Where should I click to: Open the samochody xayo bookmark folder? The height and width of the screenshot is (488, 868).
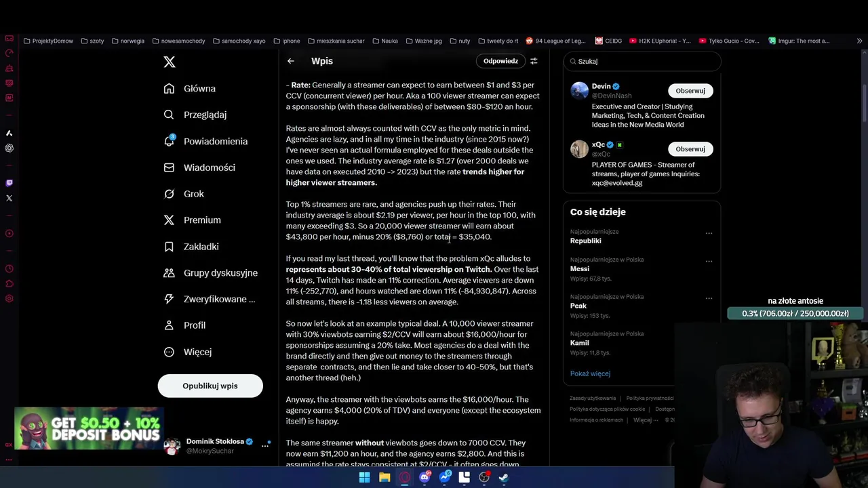click(x=239, y=41)
